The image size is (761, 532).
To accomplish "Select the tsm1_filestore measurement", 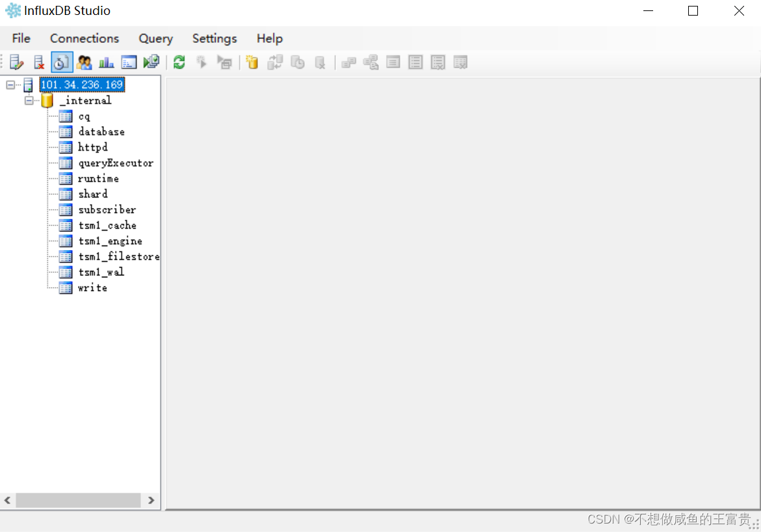I will 119,257.
